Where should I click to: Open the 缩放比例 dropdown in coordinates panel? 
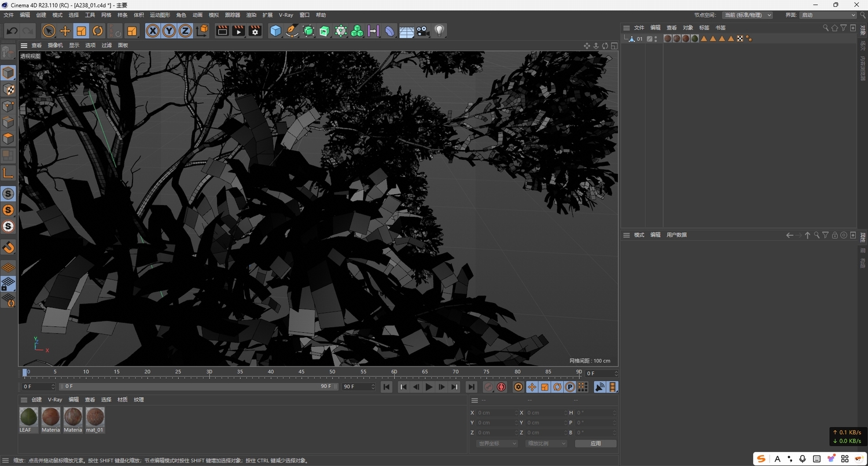pyautogui.click(x=545, y=443)
